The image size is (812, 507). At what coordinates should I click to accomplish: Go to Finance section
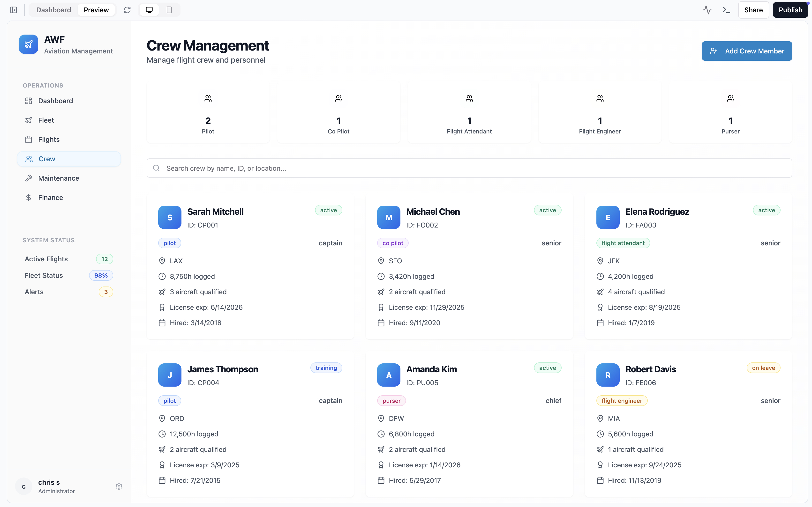click(50, 198)
